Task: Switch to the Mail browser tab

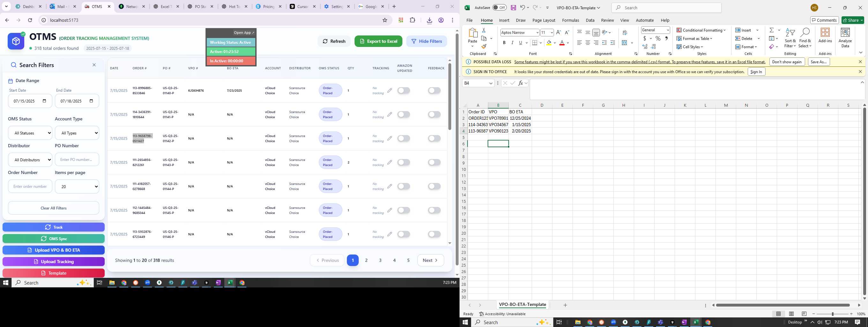Action: (63, 6)
